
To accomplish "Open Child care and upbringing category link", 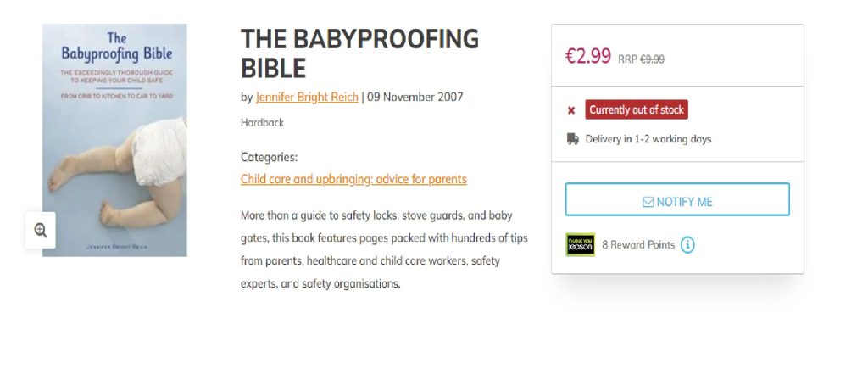I will pyautogui.click(x=353, y=179).
